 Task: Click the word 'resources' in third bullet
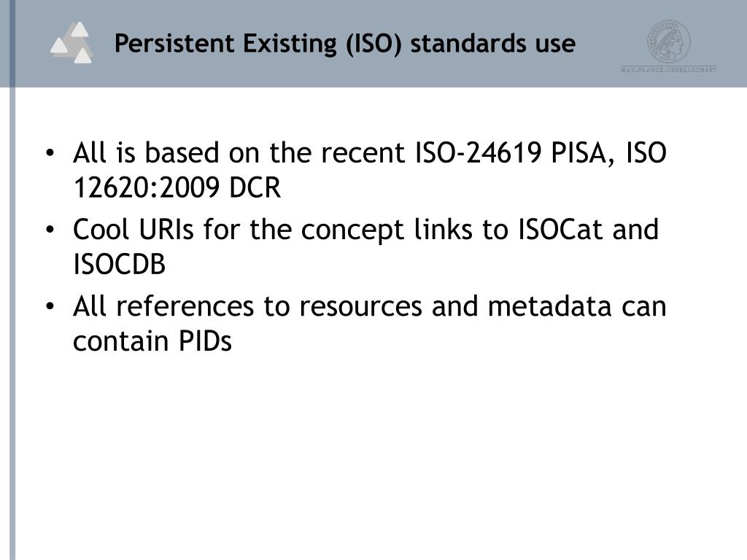pos(360,306)
